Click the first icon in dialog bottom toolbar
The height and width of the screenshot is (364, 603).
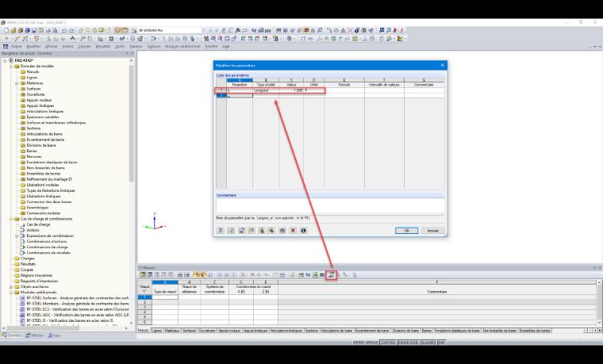tap(221, 231)
